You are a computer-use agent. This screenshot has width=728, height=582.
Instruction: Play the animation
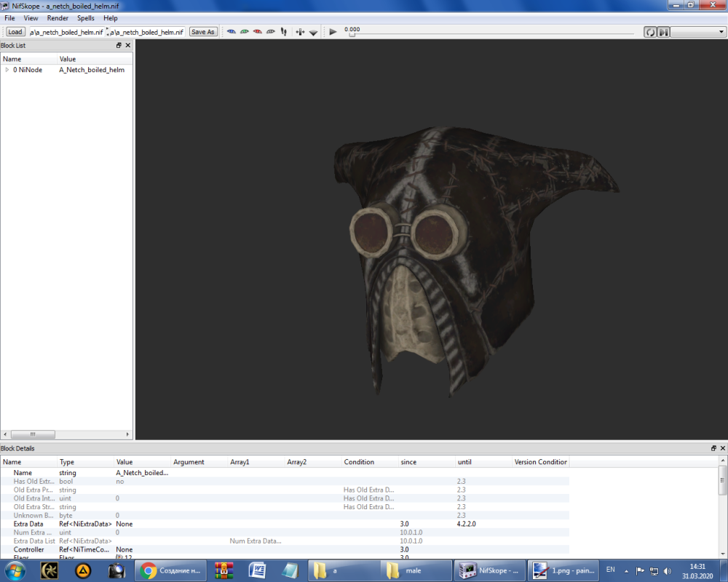pos(333,31)
